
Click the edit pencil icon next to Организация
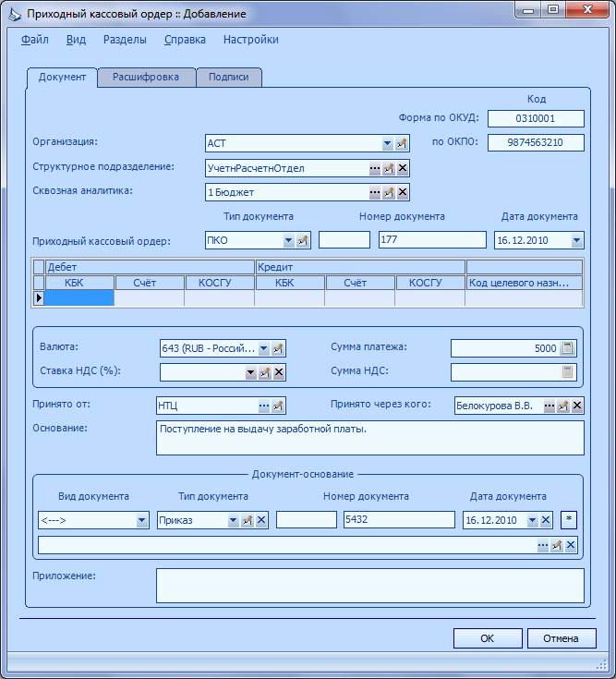coord(402,143)
